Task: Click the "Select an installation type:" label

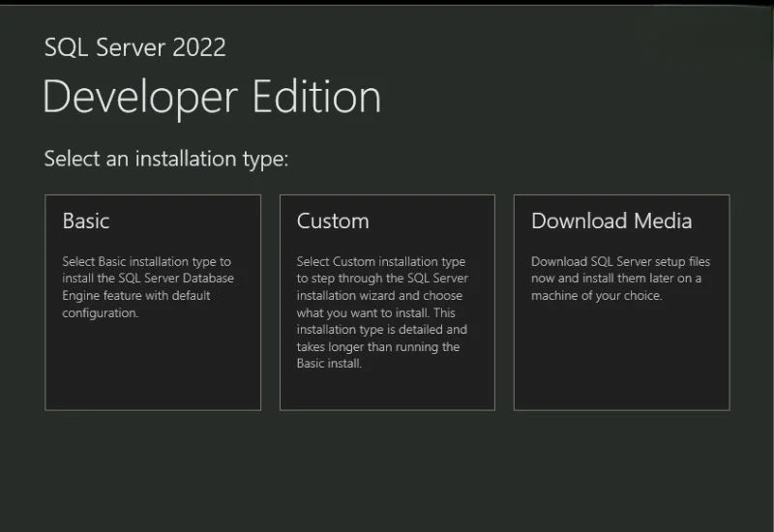Action: (166, 159)
